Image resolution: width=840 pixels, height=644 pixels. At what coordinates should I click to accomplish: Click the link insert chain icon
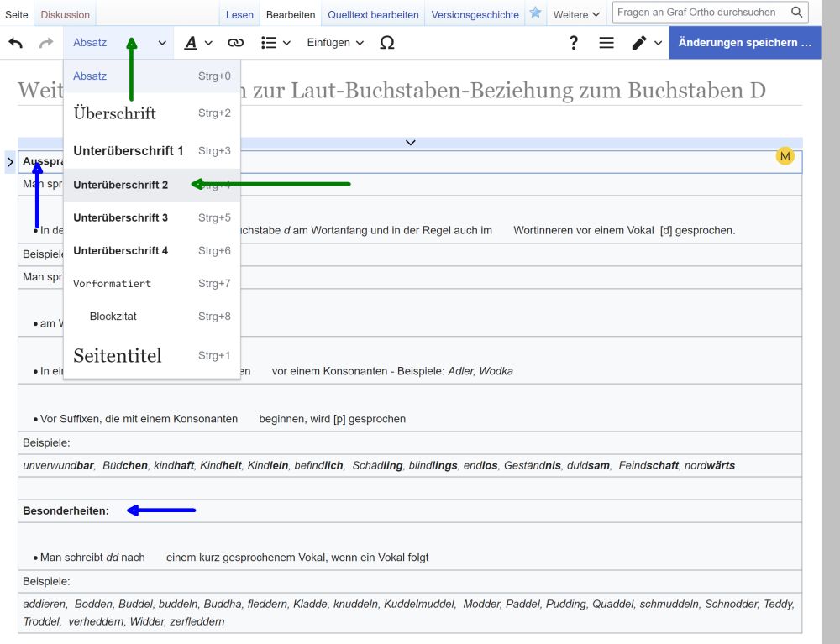pyautogui.click(x=236, y=43)
